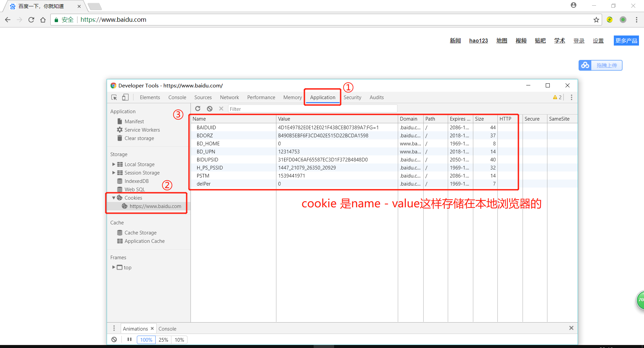This screenshot has width=644, height=348.
Task: Collapse the Cookies tree
Action: coord(114,198)
